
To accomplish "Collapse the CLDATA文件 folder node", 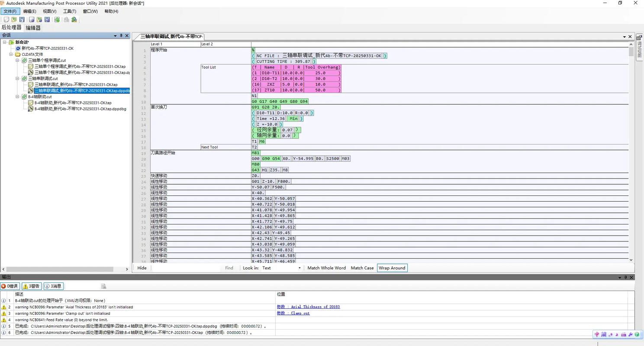I will pyautogui.click(x=12, y=54).
